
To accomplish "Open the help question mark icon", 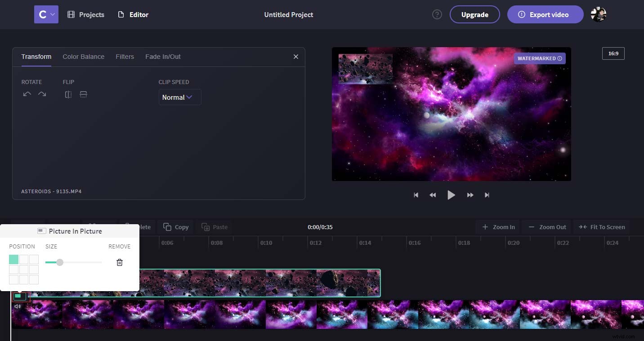I will click(x=437, y=14).
